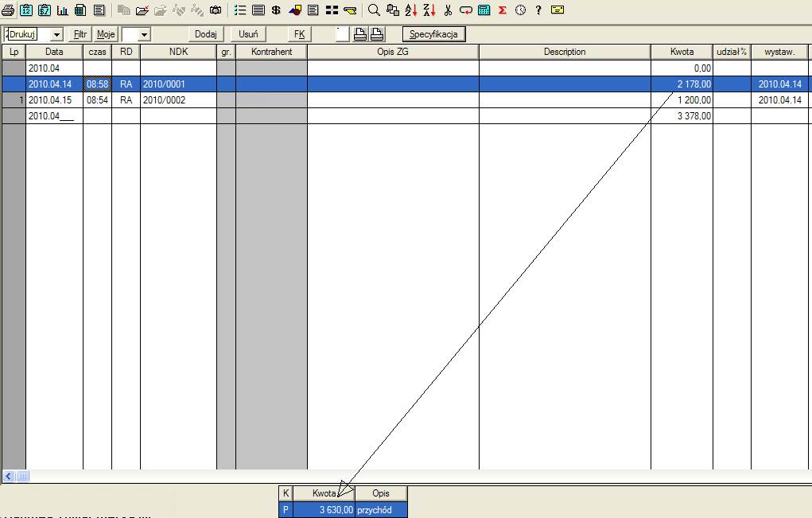Open the dropdown next to Moje
The height and width of the screenshot is (518, 812).
(144, 35)
